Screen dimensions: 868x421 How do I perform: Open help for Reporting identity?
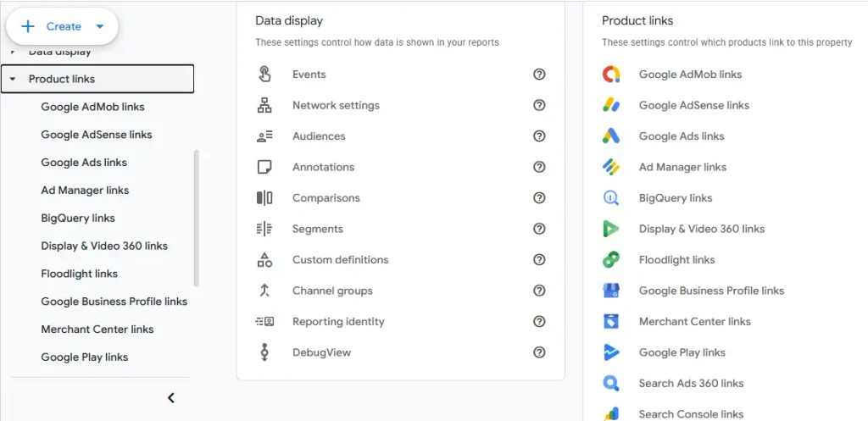click(539, 321)
